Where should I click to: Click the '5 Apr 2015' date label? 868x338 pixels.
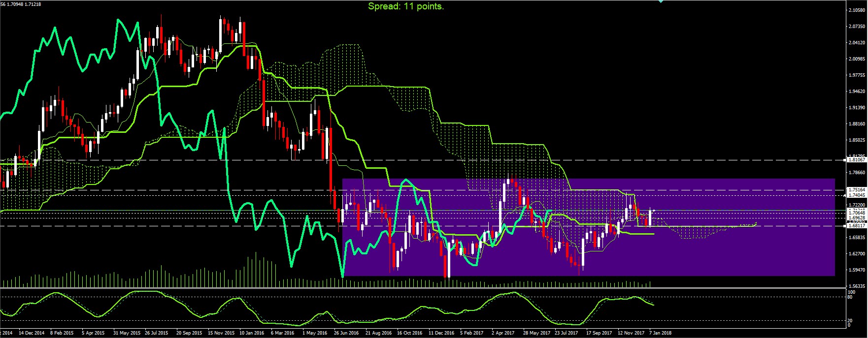(93, 333)
